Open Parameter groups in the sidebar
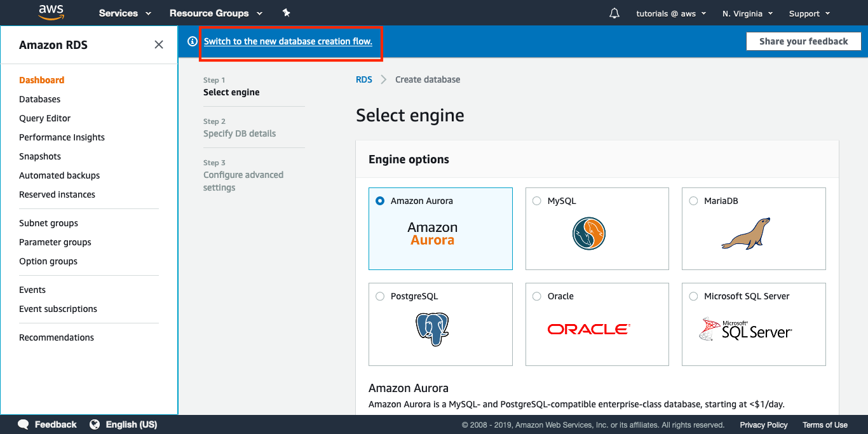 pyautogui.click(x=55, y=242)
